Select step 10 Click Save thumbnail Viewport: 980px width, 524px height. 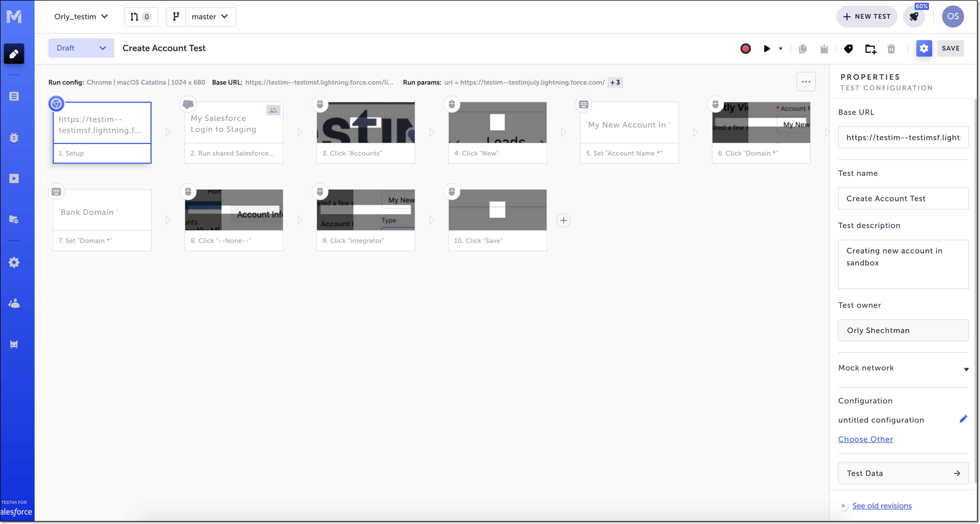pyautogui.click(x=498, y=210)
